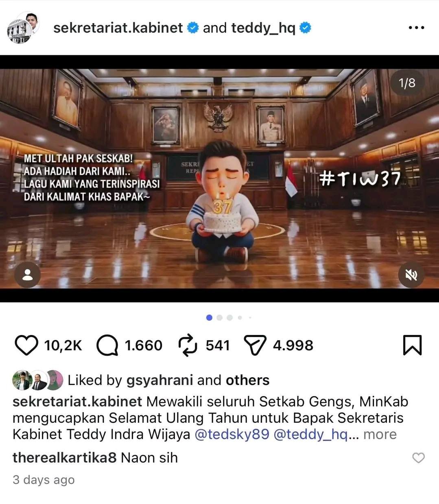This screenshot has height=504, width=439.
Task: Share the post with the paper plane icon
Action: (x=255, y=345)
